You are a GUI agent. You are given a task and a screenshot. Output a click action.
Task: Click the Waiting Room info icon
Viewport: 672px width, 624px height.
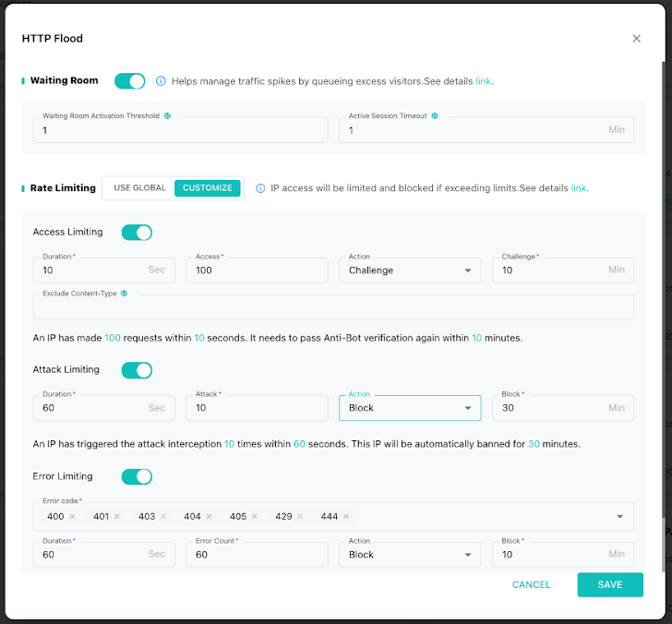click(x=161, y=81)
